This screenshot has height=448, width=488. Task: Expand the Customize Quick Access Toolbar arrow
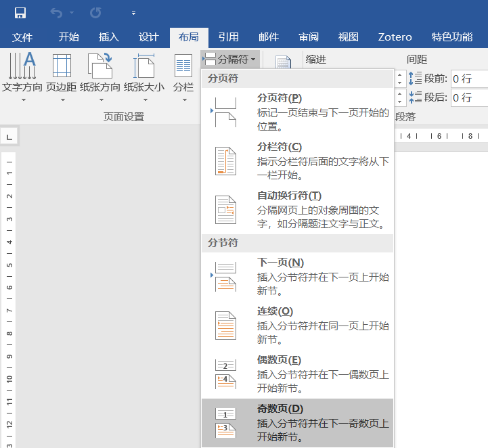(x=133, y=13)
